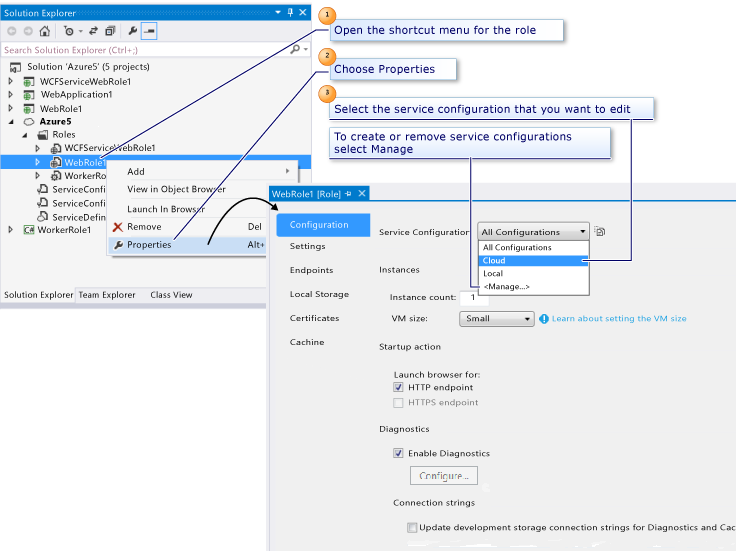Open the VM size dropdown
736x551 pixels.
click(x=497, y=319)
